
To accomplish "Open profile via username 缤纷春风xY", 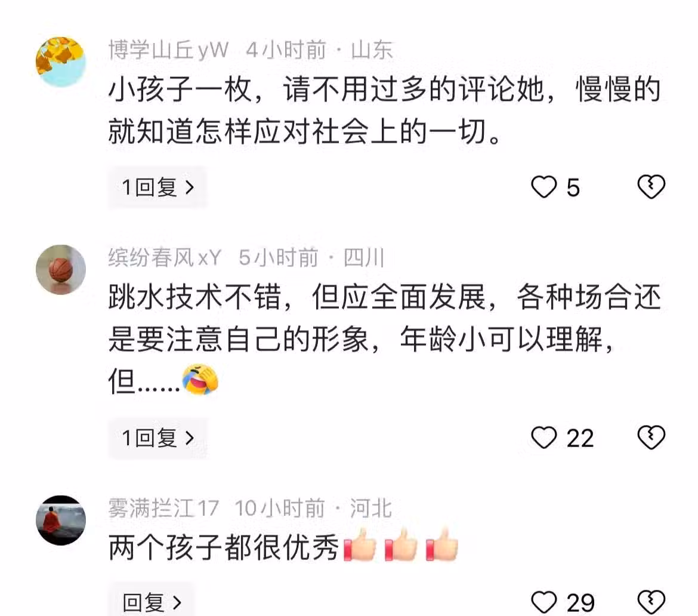I will pyautogui.click(x=165, y=257).
